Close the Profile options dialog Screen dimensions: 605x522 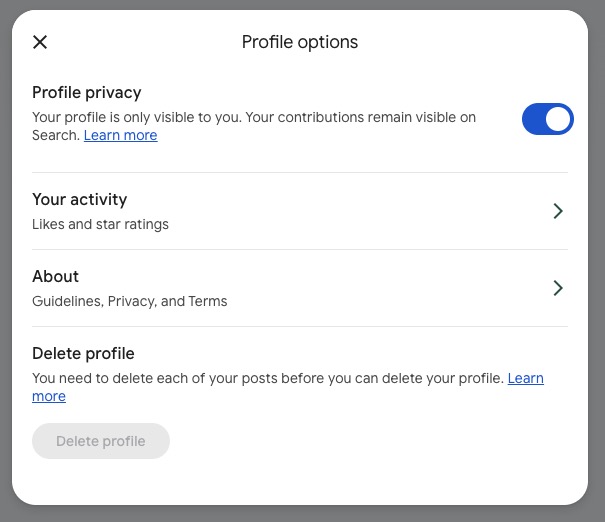[40, 42]
